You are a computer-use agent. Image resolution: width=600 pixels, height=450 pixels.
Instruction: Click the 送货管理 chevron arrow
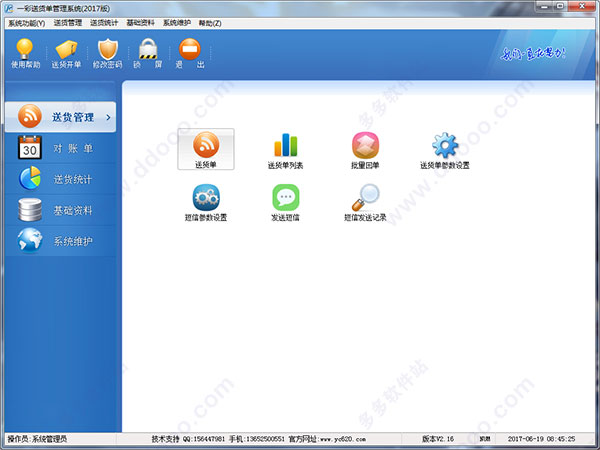point(108,117)
